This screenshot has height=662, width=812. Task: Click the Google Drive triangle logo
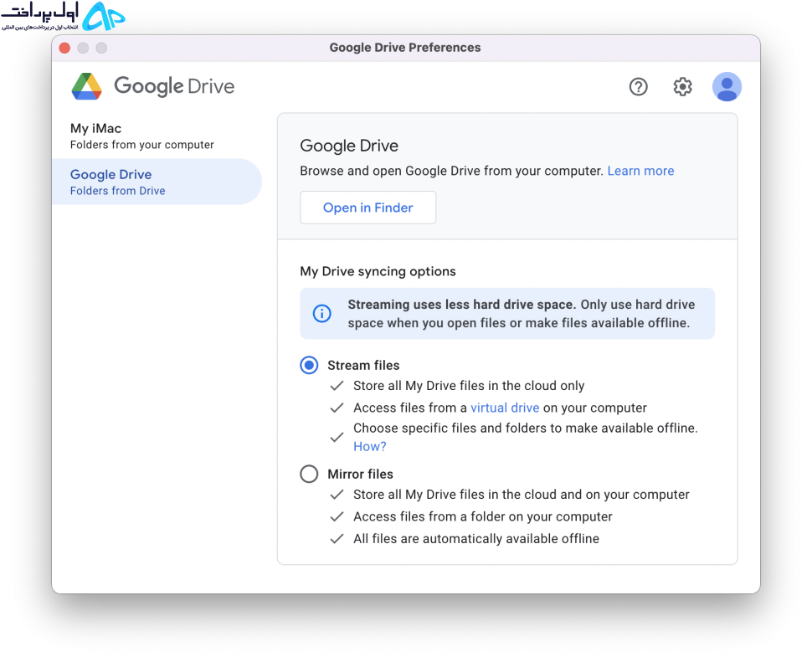pos(86,86)
